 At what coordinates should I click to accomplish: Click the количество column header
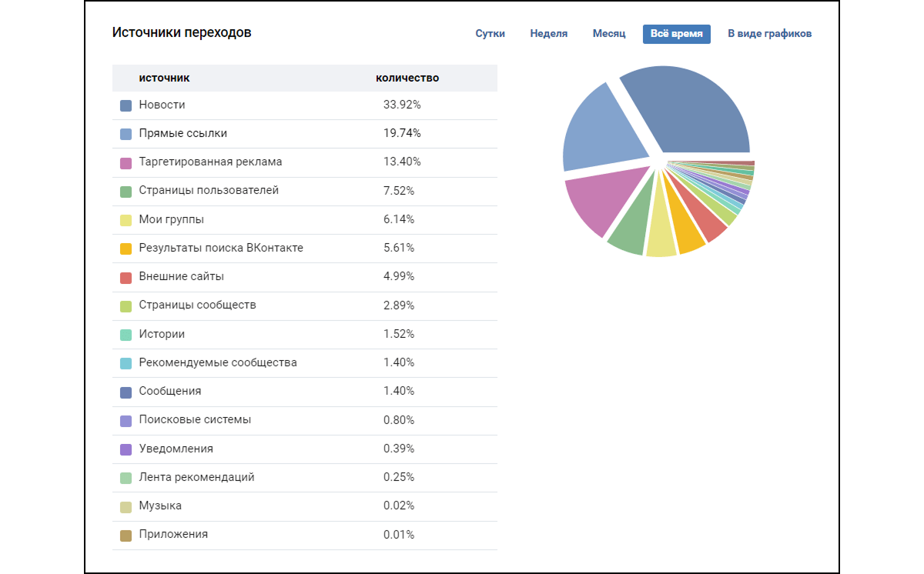point(407,78)
